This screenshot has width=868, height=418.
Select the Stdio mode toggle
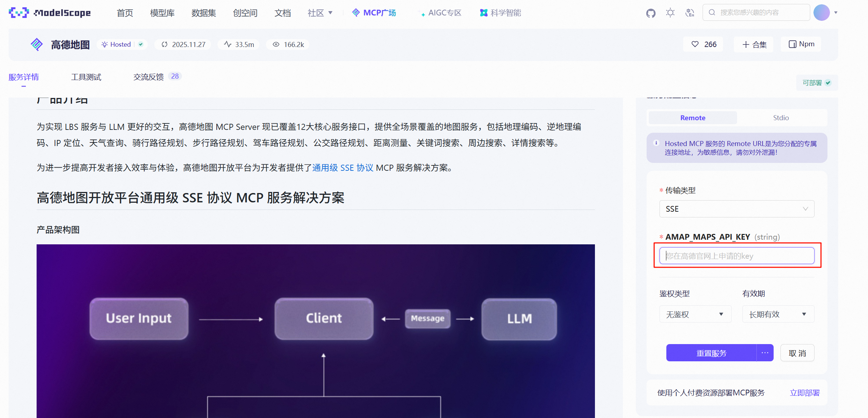pos(781,118)
